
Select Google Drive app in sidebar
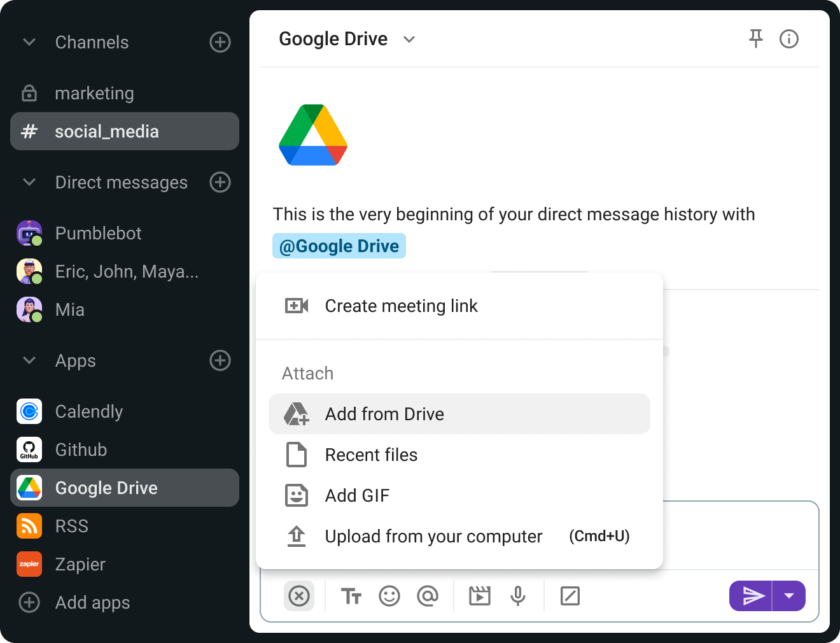(125, 488)
